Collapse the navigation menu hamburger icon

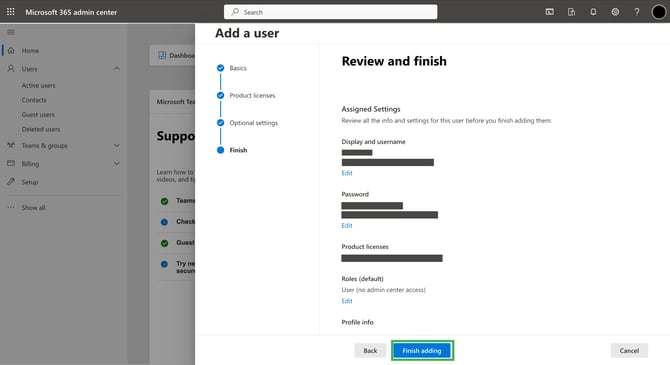[x=11, y=32]
